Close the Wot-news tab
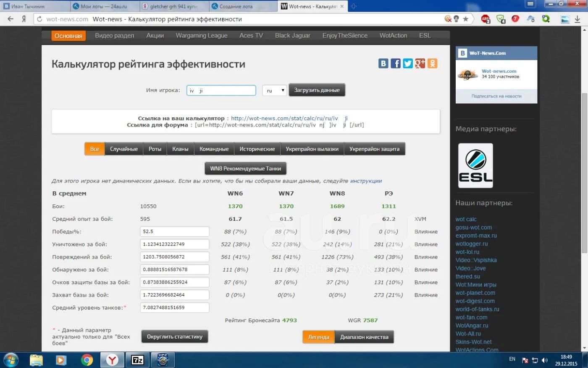588x368 pixels. click(342, 6)
